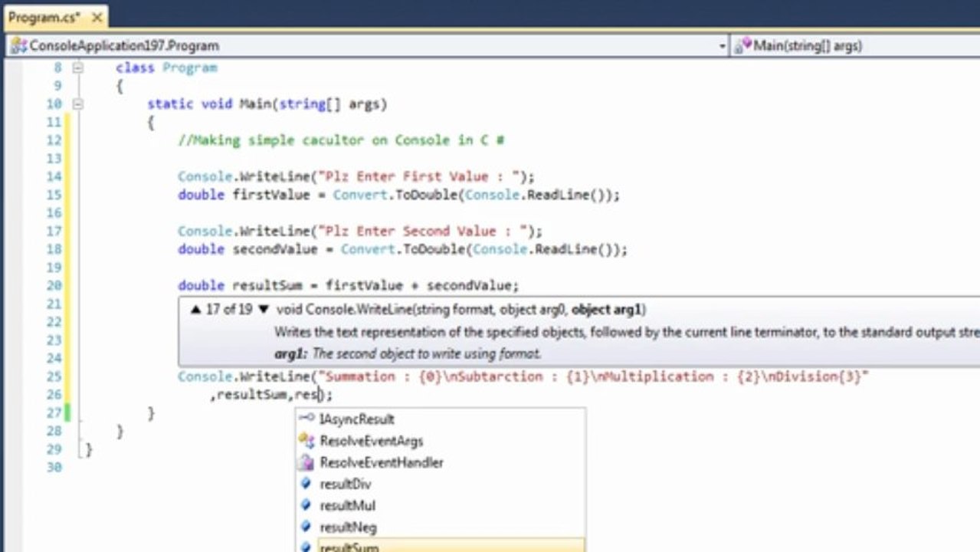Click the IAsyncResult interface icon
980x552 pixels.
306,419
